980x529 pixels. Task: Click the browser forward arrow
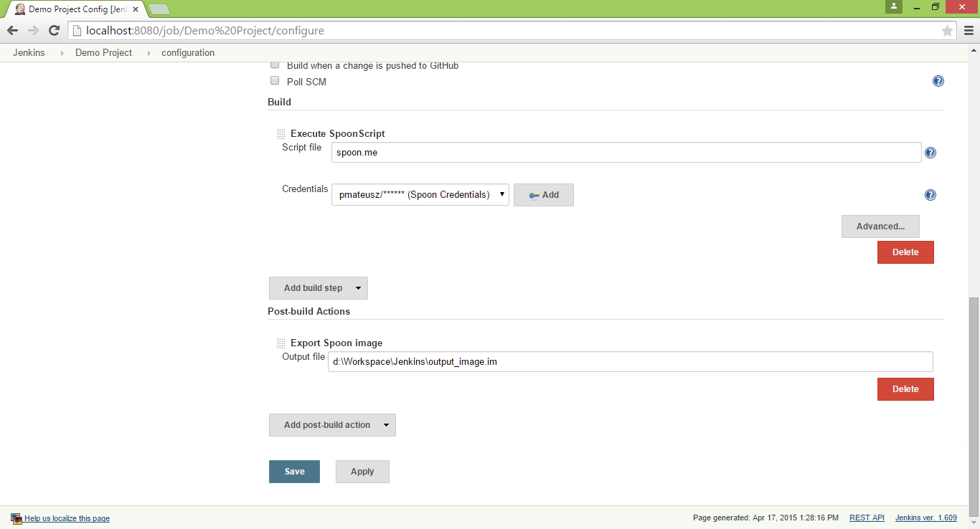[x=33, y=31]
